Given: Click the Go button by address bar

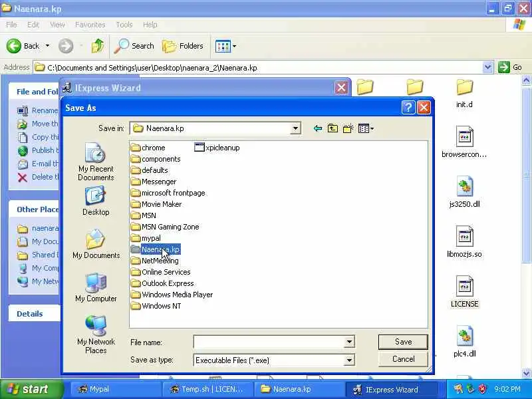Looking at the screenshot, I should 510,67.
